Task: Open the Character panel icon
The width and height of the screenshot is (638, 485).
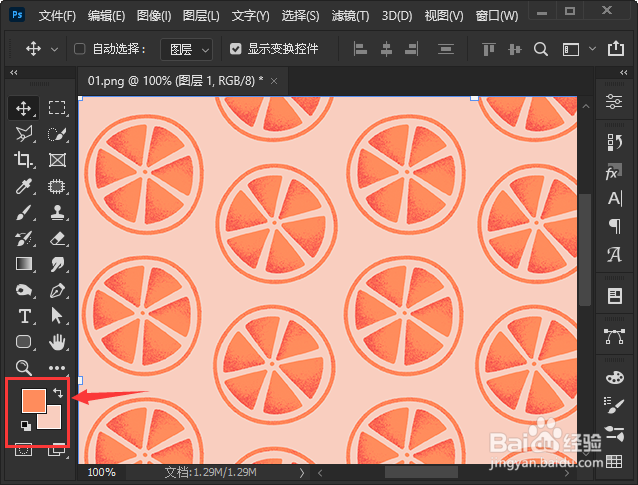Action: pyautogui.click(x=614, y=199)
